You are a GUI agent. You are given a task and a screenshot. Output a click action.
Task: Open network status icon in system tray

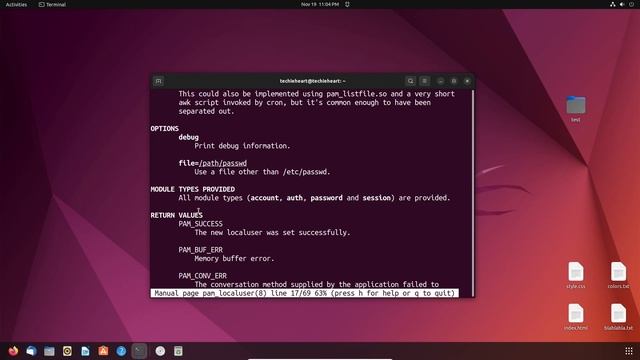[613, 4]
